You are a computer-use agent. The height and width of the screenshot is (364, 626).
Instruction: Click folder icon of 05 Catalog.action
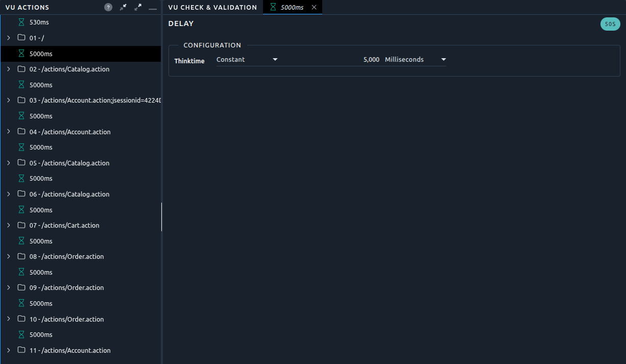21,162
